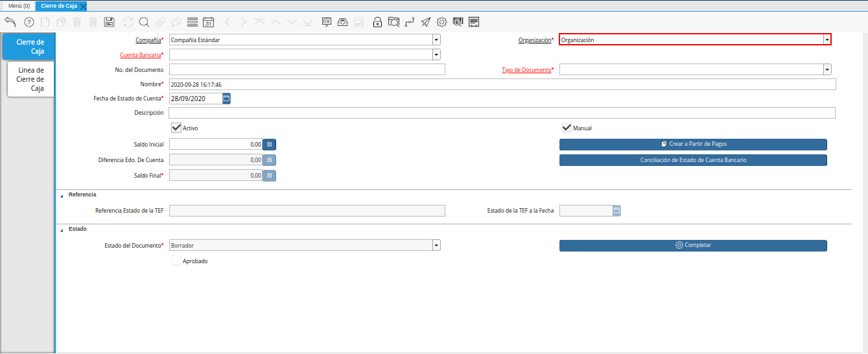Open the history calendar icon
The height and width of the screenshot is (354, 868).
pos(208,22)
